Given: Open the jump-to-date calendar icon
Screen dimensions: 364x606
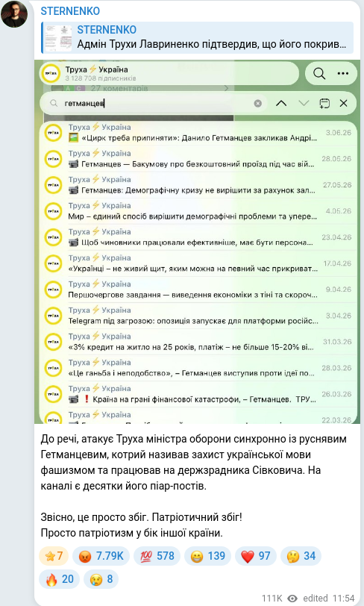Looking at the screenshot, I should coord(324,103).
